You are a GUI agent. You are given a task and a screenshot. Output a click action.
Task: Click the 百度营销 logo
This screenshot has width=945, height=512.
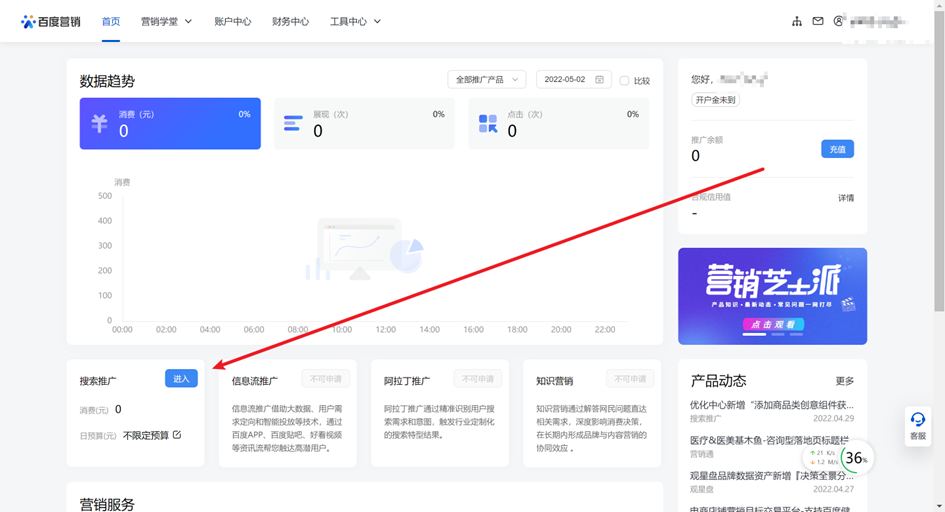coord(51,22)
